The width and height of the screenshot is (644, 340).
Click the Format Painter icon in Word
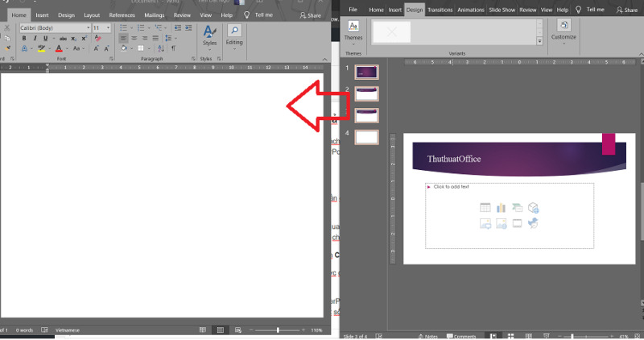click(7, 48)
